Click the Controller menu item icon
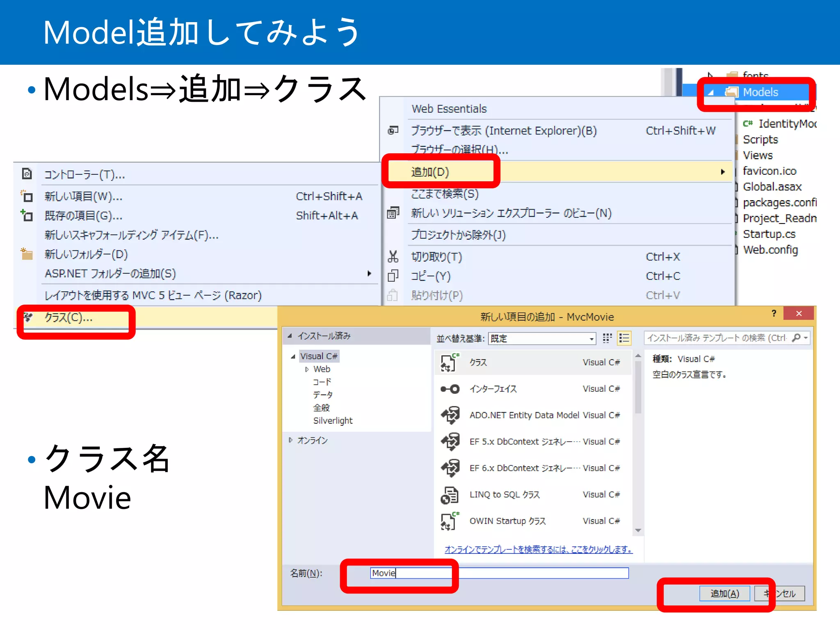Screen dimensions: 840x630 point(27,174)
